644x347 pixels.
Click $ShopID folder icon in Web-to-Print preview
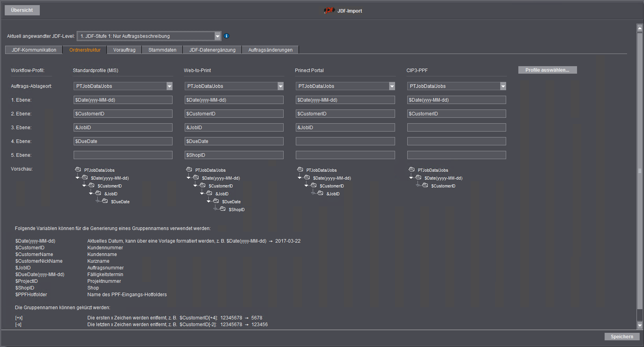click(223, 209)
